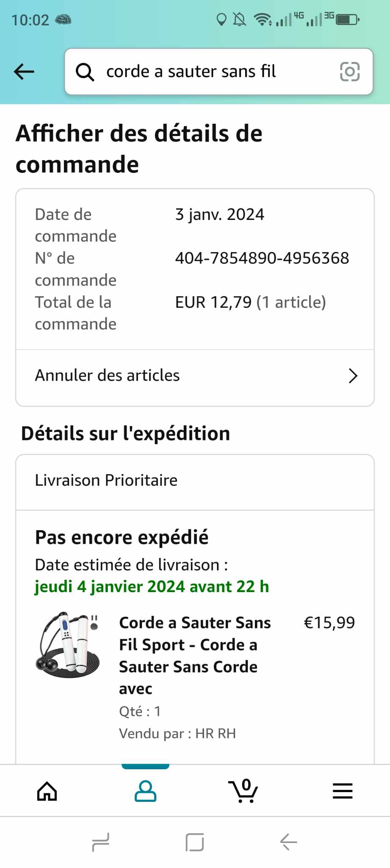This screenshot has height=868, width=390.
Task: Tap the jump rope product thumbnail
Action: click(x=68, y=645)
